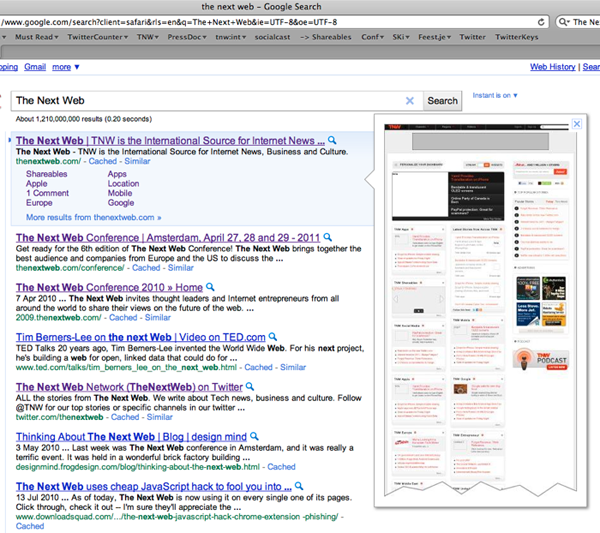
Task: Expand the more menu next to Gmail
Action: pos(66,67)
